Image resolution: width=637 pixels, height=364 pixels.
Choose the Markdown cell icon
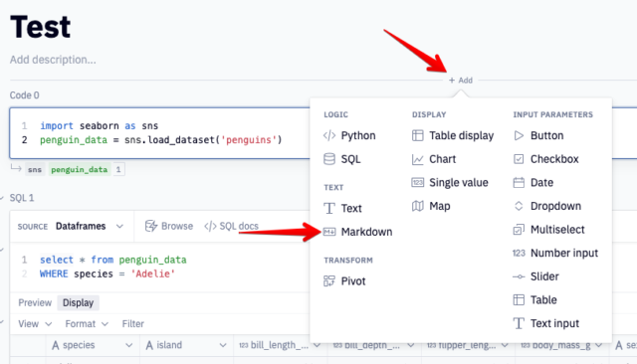point(329,232)
